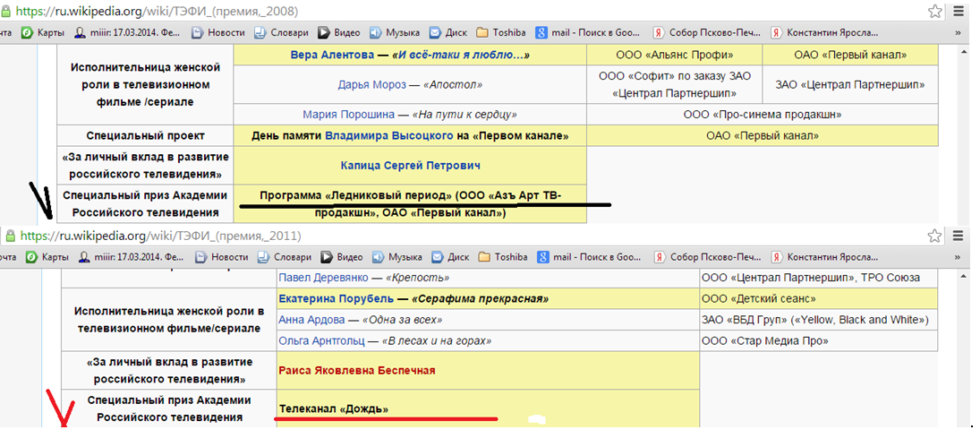Open Toshiba folder in the top bookmarks bar
980x447 pixels.
[502, 32]
